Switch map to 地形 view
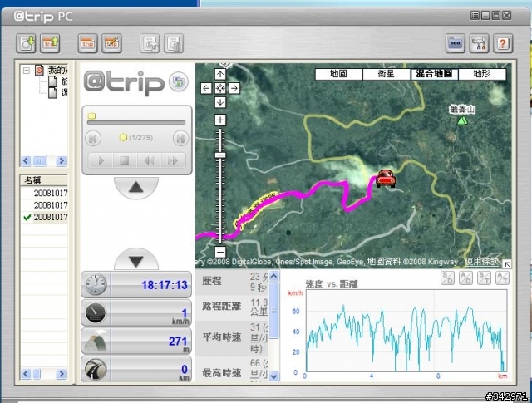The height and width of the screenshot is (403, 532). 482,74
